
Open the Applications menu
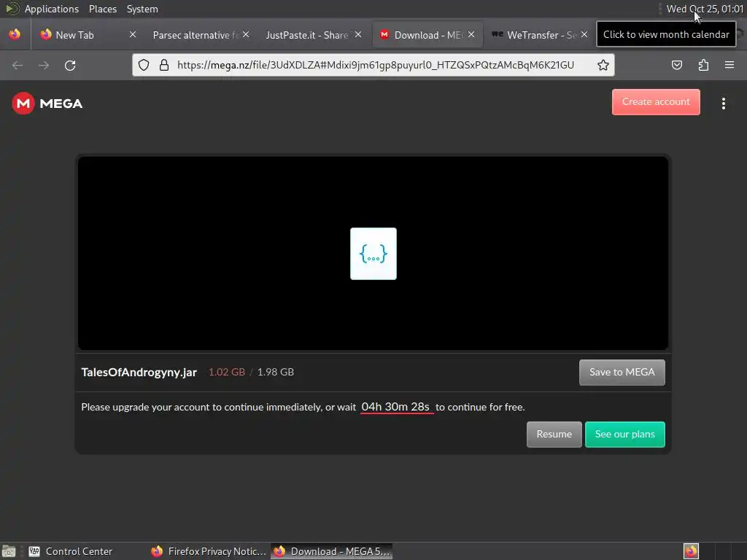[x=52, y=9]
